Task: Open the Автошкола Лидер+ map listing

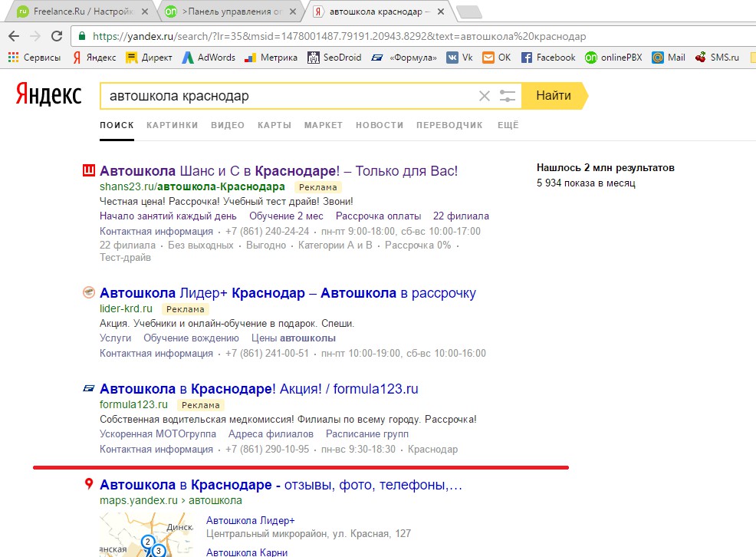Action: 250,520
